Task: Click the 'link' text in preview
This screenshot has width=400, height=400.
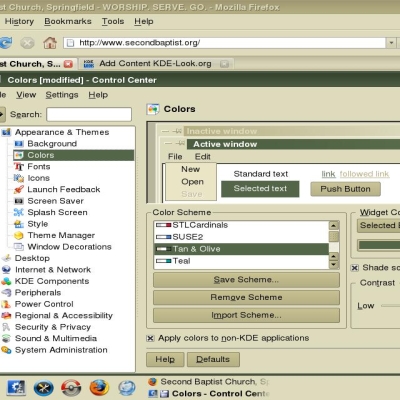Action: (x=328, y=174)
